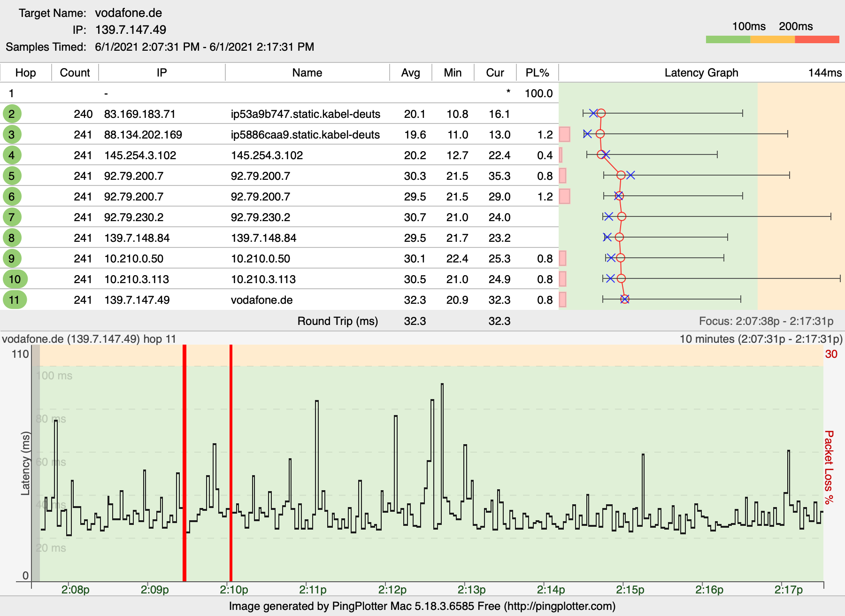Click the second red packet loss bar near 2:10p
The height and width of the screenshot is (616, 845).
(x=231, y=462)
